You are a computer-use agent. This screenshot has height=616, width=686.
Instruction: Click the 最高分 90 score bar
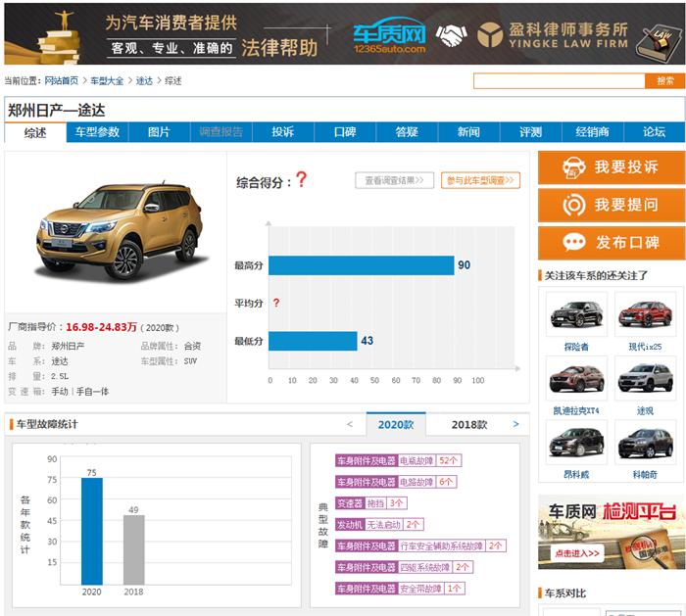(x=362, y=265)
